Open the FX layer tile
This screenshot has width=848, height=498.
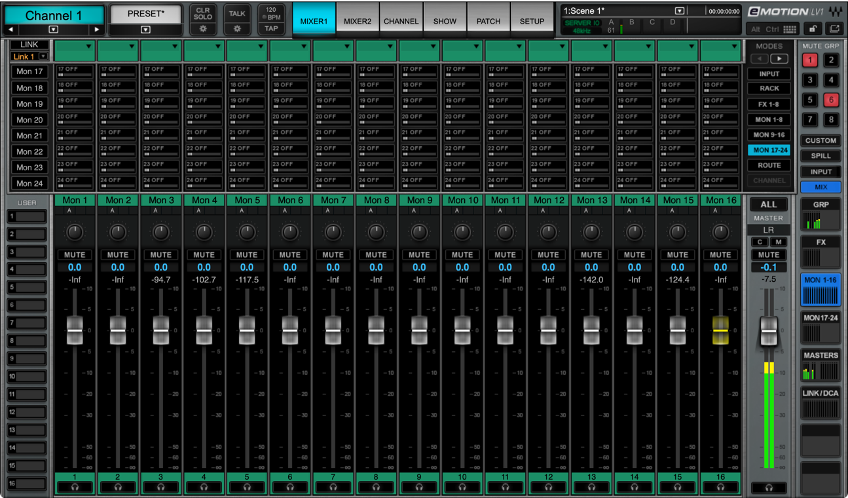[820, 253]
